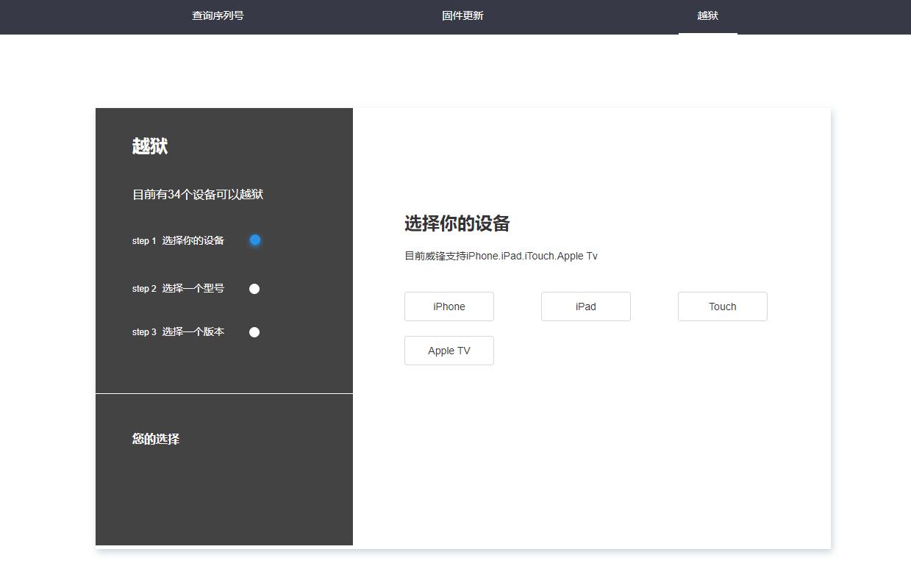Click the step 1 选择你的设备 label

point(178,240)
